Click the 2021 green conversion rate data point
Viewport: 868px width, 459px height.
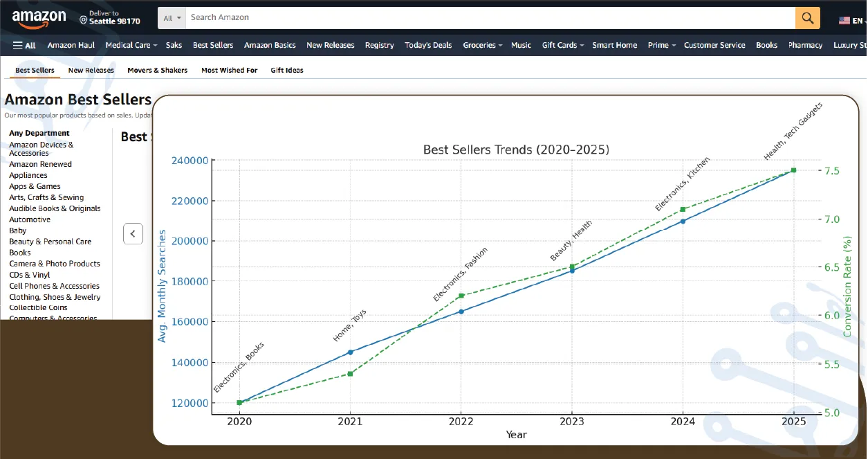click(x=350, y=374)
